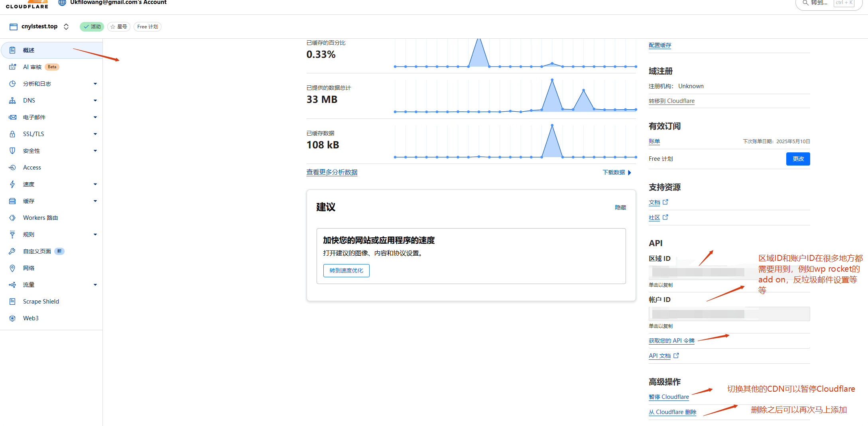Click the 转到速度优化 button
This screenshot has width=868, height=426.
click(346, 270)
